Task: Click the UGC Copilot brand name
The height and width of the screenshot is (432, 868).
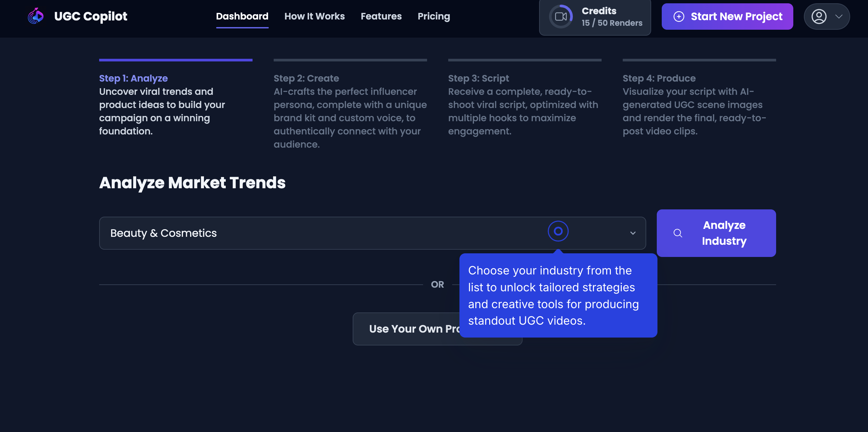Action: click(x=91, y=16)
